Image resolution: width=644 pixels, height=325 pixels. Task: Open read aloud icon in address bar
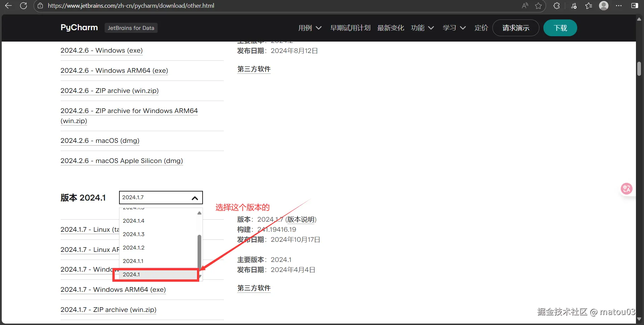pyautogui.click(x=525, y=6)
